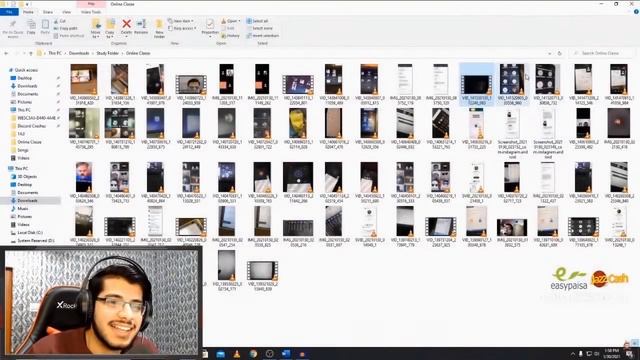Click Downloads in the address breadcrumb
Viewport: 640px width, 360px height.
click(79, 53)
